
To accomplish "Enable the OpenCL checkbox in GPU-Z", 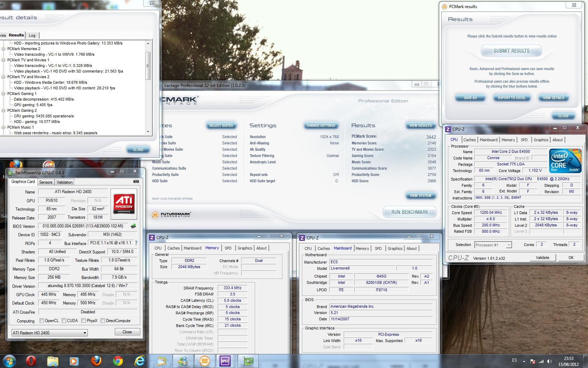I will point(42,320).
